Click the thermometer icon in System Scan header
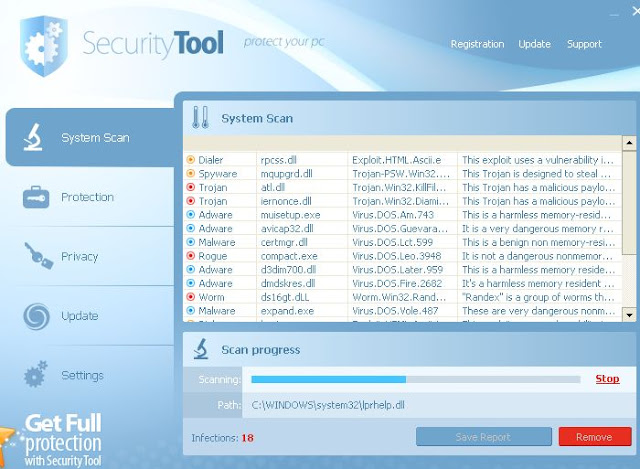 point(200,118)
